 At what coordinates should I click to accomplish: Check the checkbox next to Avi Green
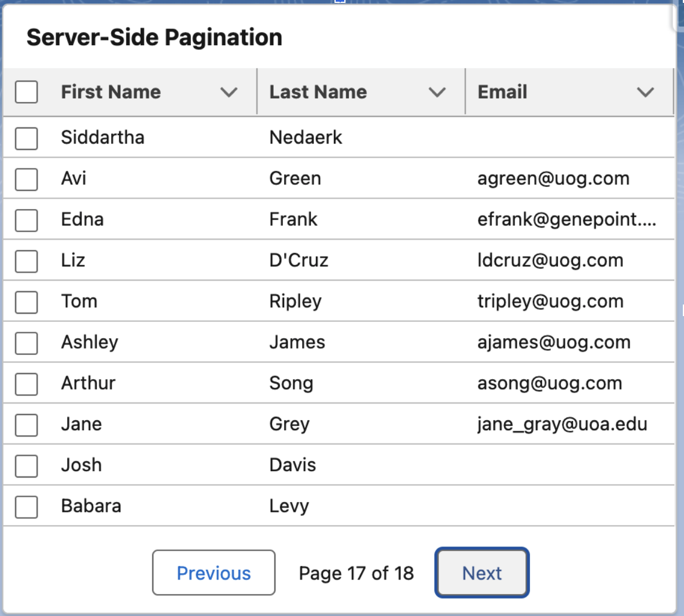pos(26,178)
